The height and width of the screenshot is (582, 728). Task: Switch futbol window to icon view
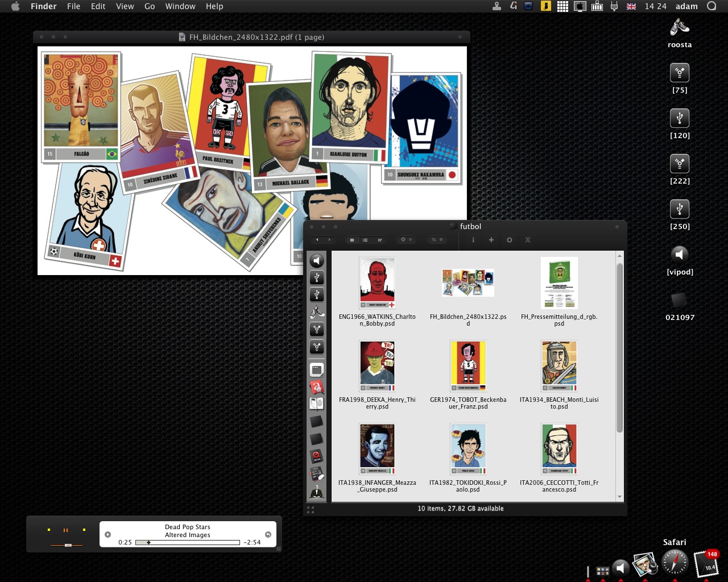tap(352, 240)
